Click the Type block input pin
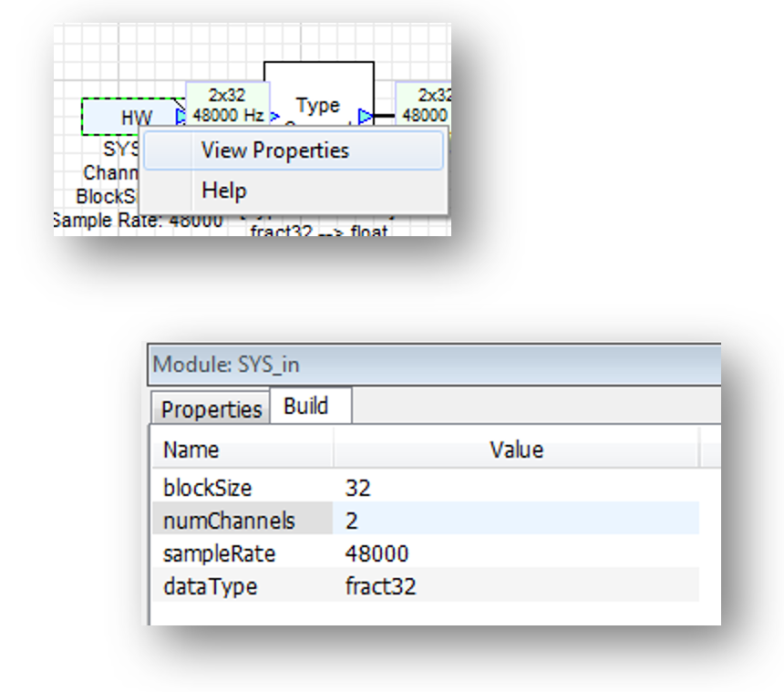Image resolution: width=784 pixels, height=692 pixels. [274, 117]
